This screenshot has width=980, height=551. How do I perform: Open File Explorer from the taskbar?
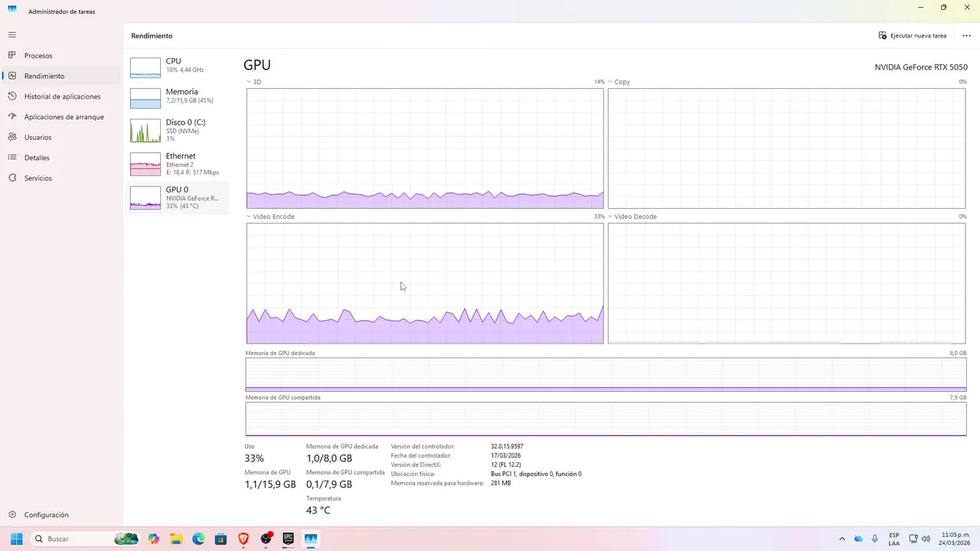[x=176, y=539]
